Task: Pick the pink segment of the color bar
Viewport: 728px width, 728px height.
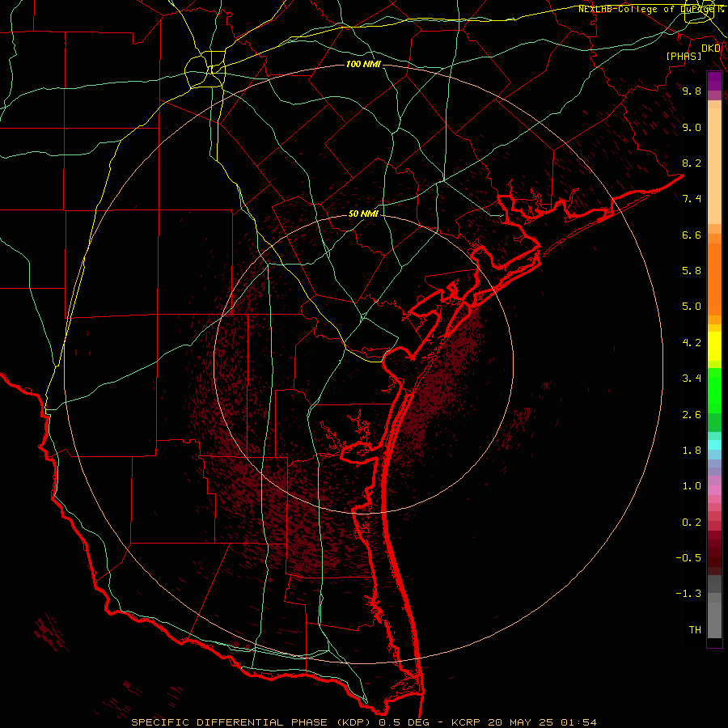Action: click(x=714, y=490)
